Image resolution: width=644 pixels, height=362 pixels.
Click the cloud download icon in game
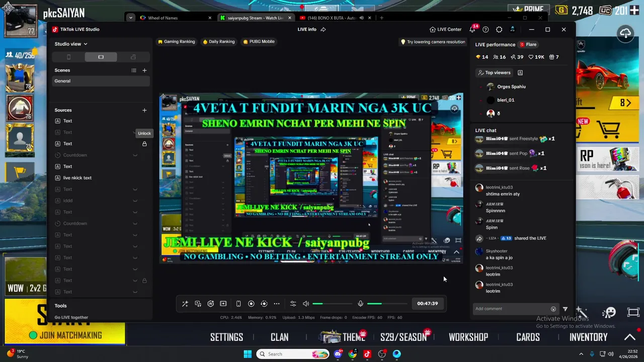pos(625,34)
